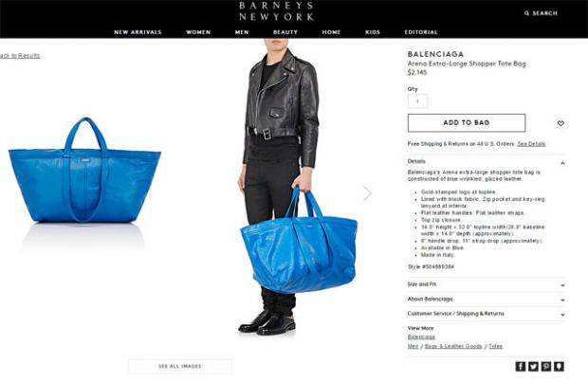Click the Qty input field
The width and height of the screenshot is (588, 382).
tap(417, 100)
